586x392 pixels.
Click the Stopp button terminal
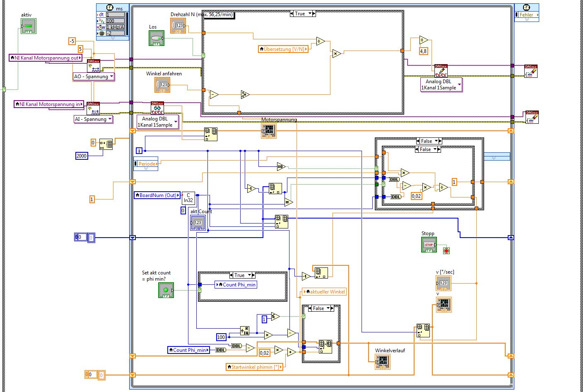click(x=429, y=245)
